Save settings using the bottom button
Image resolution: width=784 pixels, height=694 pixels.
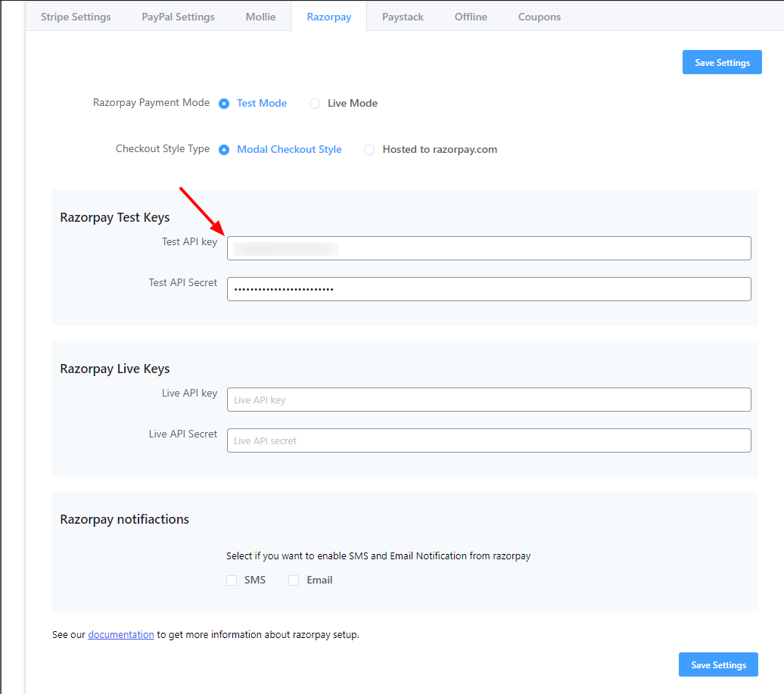point(717,664)
